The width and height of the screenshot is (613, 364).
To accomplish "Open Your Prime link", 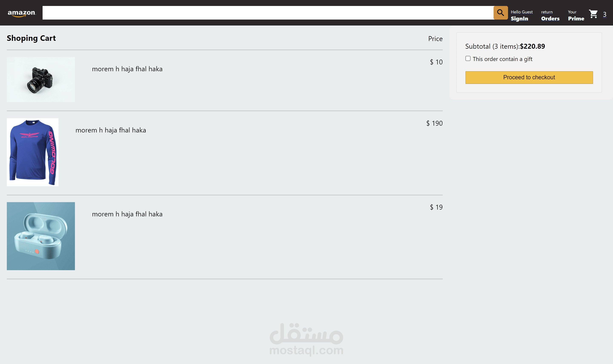I will (x=576, y=15).
